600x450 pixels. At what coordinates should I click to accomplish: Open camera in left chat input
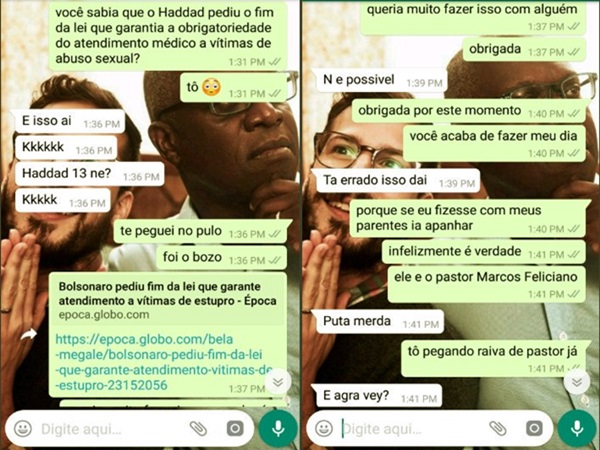click(235, 429)
